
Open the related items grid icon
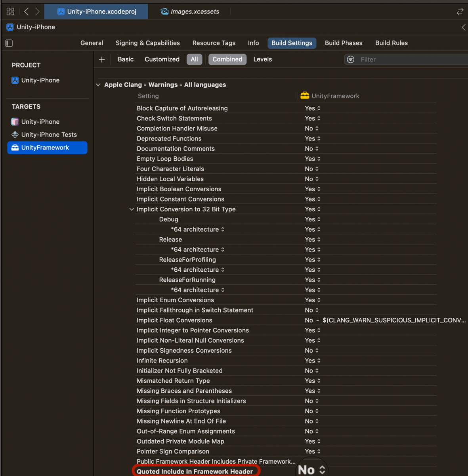(10, 12)
